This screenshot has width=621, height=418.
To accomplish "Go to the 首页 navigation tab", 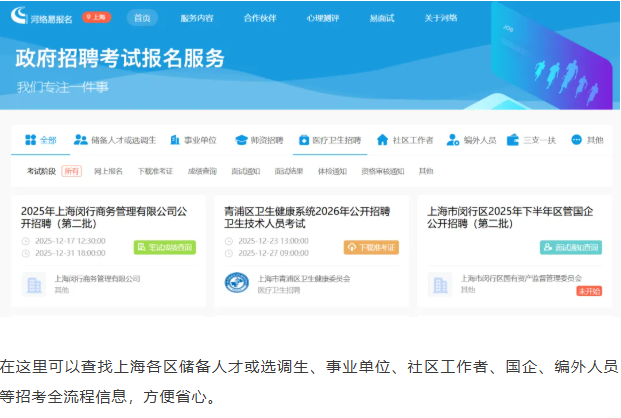I will [143, 18].
